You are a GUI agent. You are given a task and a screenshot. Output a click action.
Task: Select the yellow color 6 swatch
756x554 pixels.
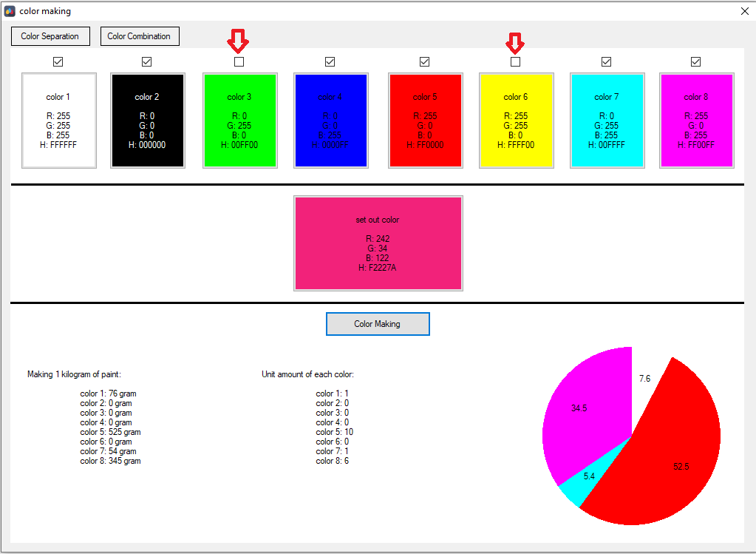pyautogui.click(x=516, y=121)
